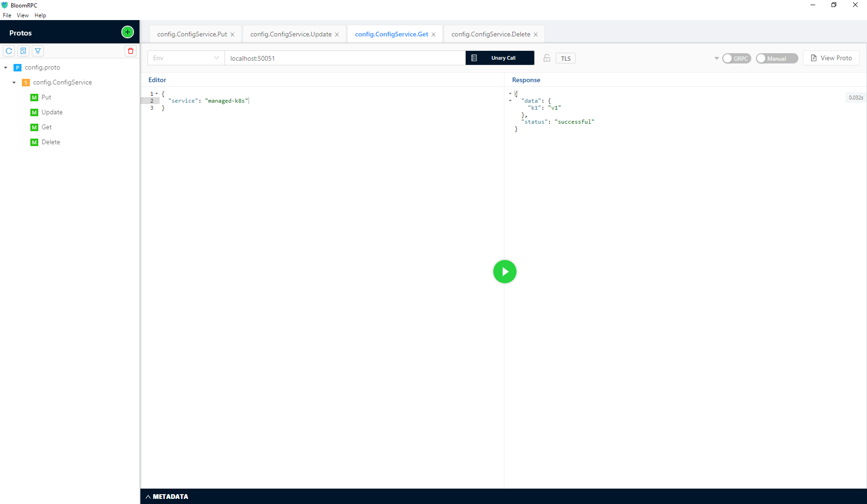Open the Help menu
The image size is (867, 504).
click(40, 15)
